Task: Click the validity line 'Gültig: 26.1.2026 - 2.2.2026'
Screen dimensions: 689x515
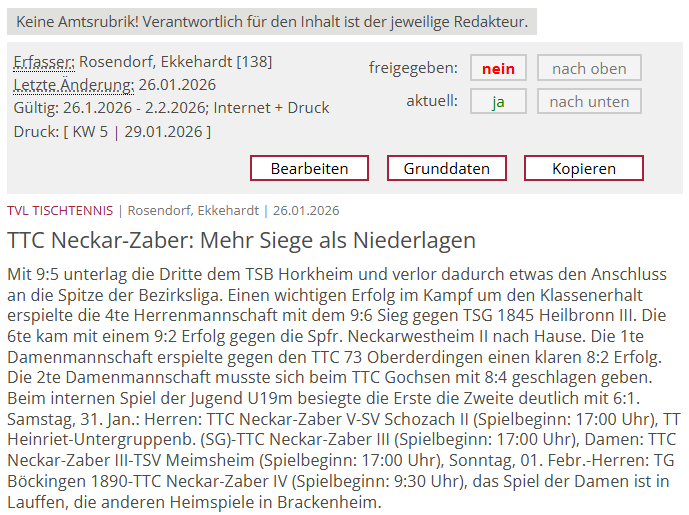Action: (111, 108)
